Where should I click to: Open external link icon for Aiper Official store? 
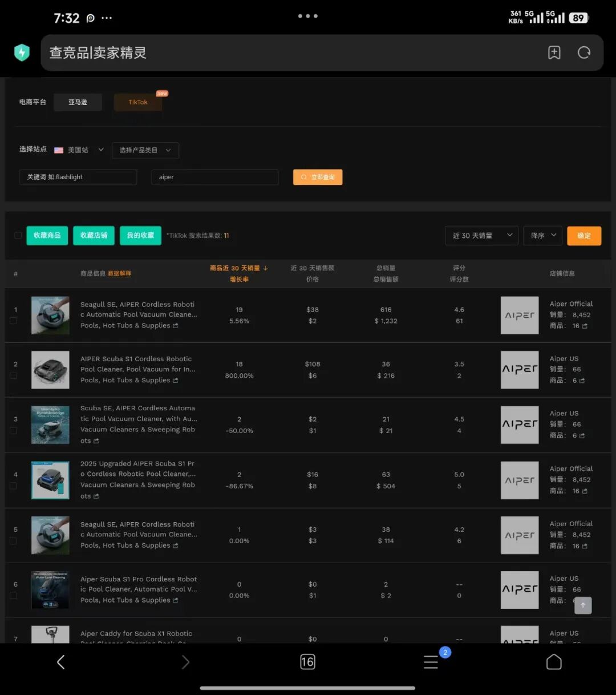[585, 326]
